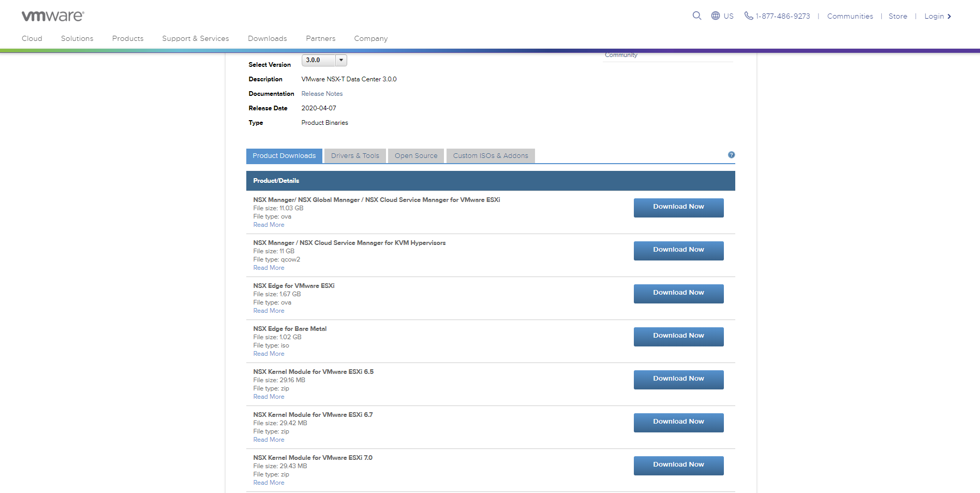Click the Community sidebar link

(621, 55)
